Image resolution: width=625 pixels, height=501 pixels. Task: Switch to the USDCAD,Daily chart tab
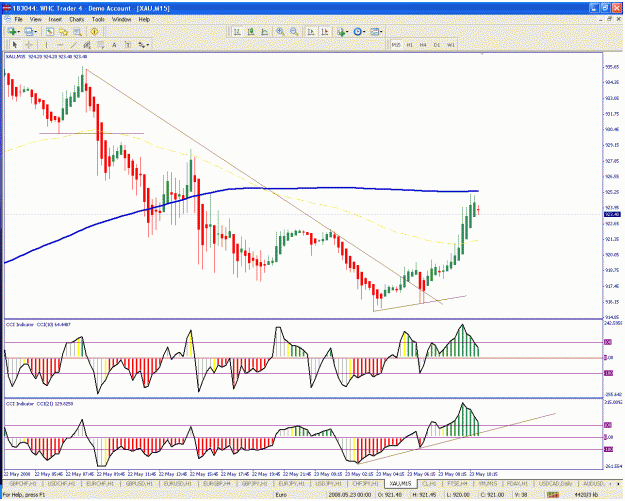pyautogui.click(x=556, y=483)
